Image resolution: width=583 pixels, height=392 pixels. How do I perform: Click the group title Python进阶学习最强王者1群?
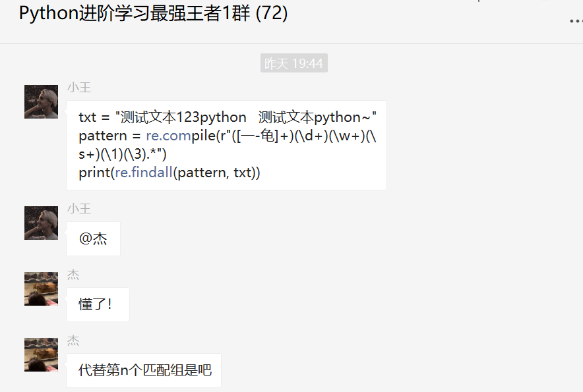tap(135, 13)
